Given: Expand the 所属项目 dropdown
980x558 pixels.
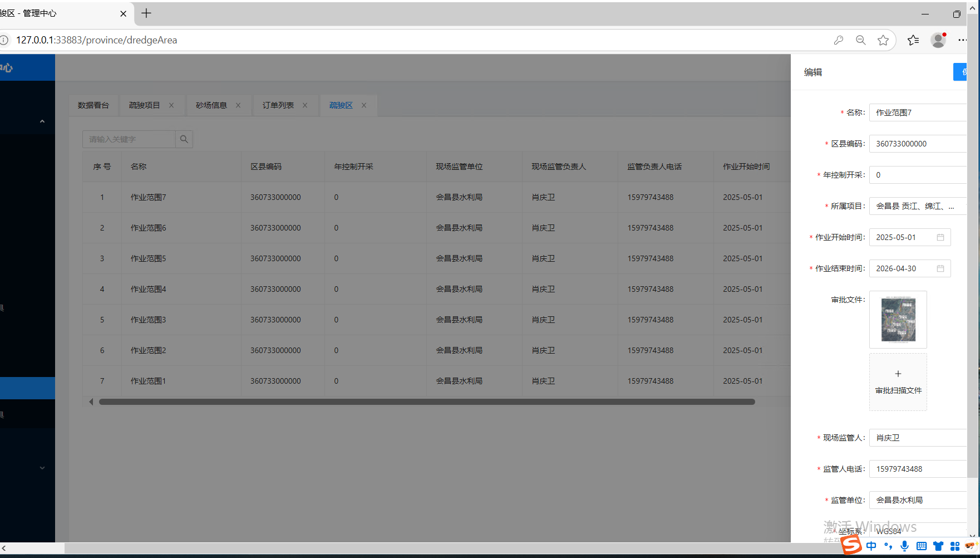Looking at the screenshot, I should [917, 206].
